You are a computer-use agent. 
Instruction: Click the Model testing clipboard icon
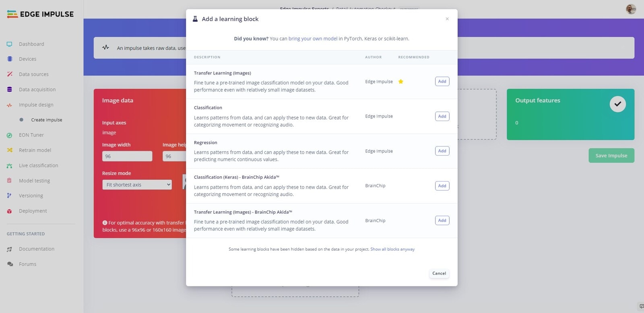(10, 181)
